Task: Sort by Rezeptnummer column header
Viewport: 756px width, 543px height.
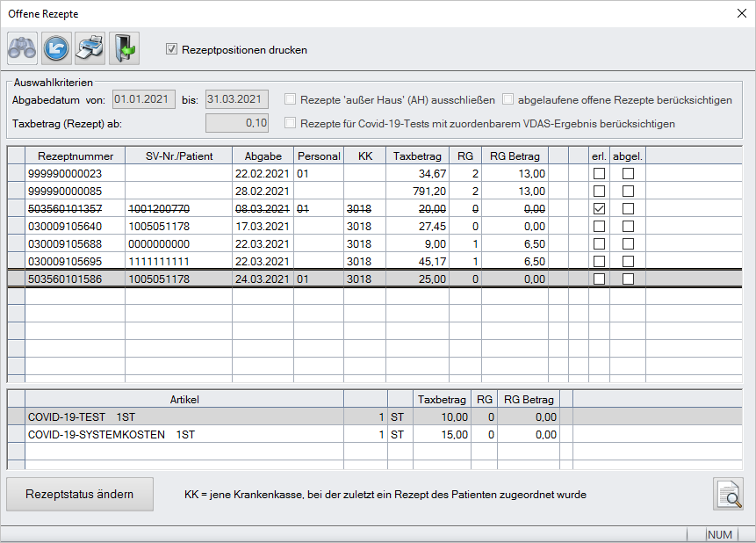Action: click(x=75, y=156)
